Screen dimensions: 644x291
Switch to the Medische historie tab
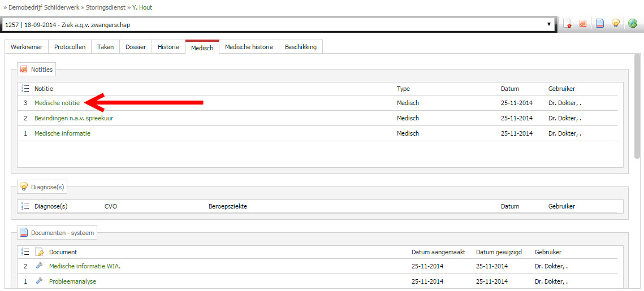[249, 47]
